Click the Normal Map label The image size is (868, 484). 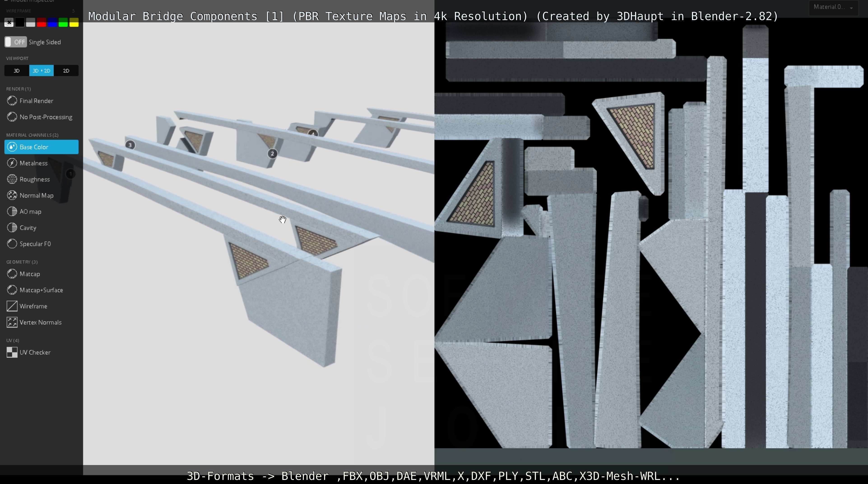36,196
